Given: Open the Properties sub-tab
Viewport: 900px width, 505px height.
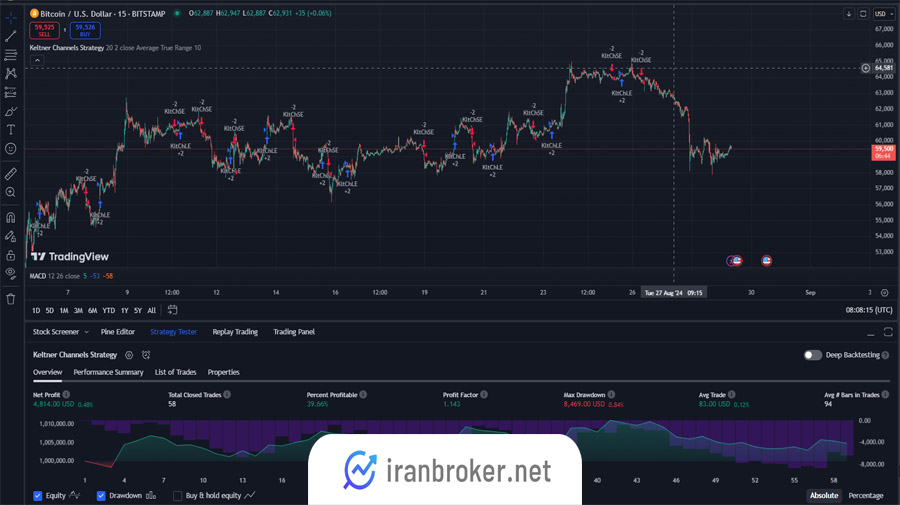Looking at the screenshot, I should click(223, 372).
